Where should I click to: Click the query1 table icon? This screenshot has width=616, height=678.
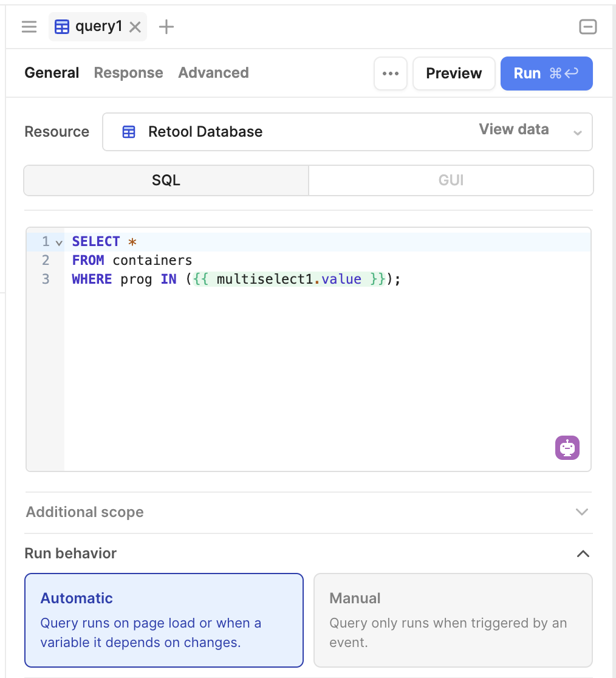[x=62, y=27]
